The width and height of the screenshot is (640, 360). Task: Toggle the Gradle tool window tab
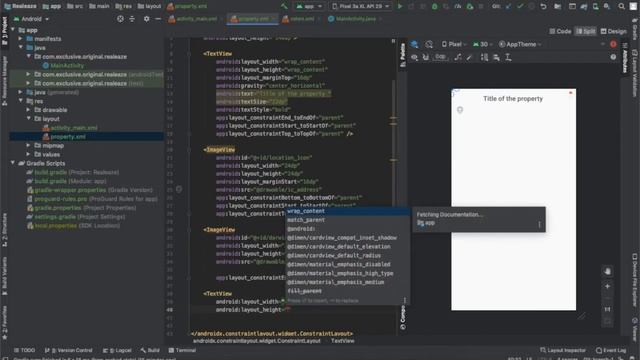pyautogui.click(x=635, y=29)
